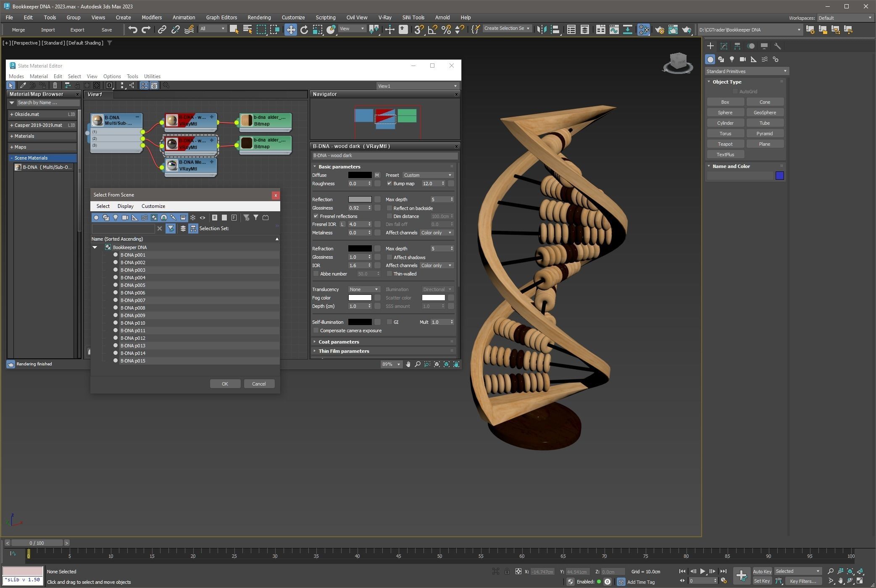Create a Teapot primitive button
The image size is (876, 588).
click(725, 144)
